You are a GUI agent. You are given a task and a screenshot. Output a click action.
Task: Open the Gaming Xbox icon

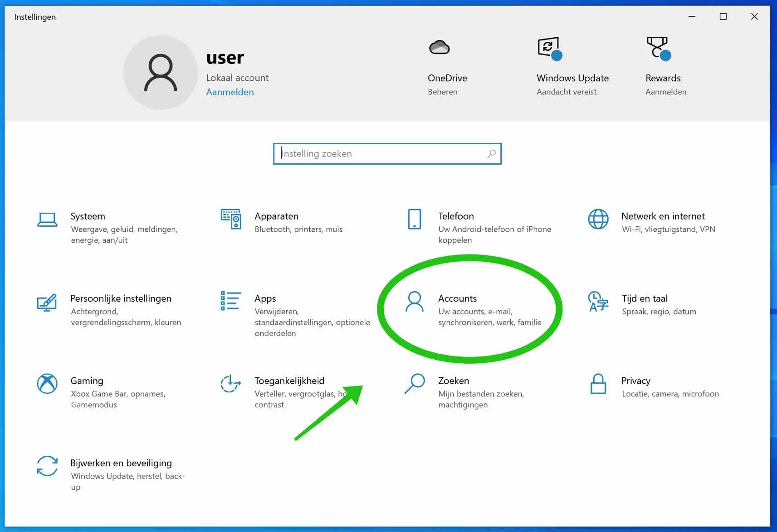47,384
